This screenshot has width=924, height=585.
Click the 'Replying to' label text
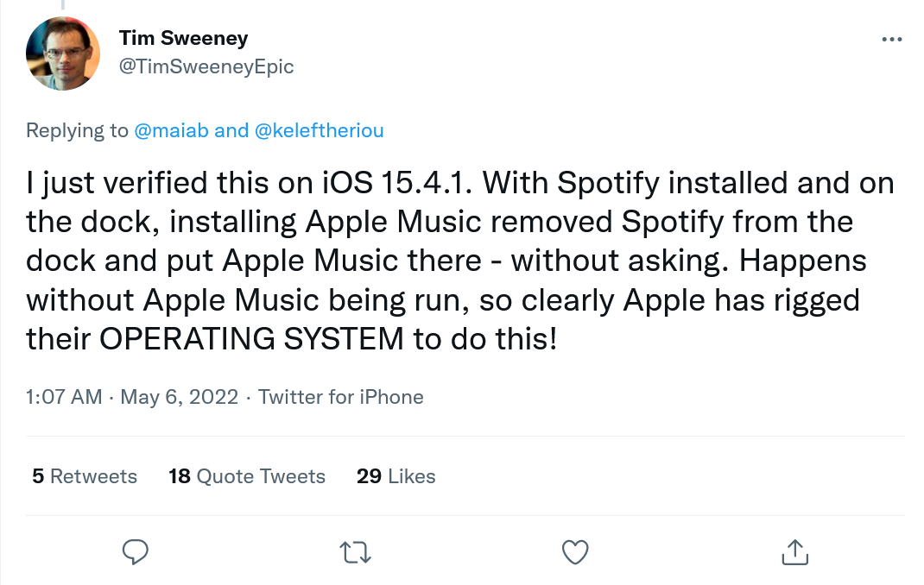click(77, 130)
